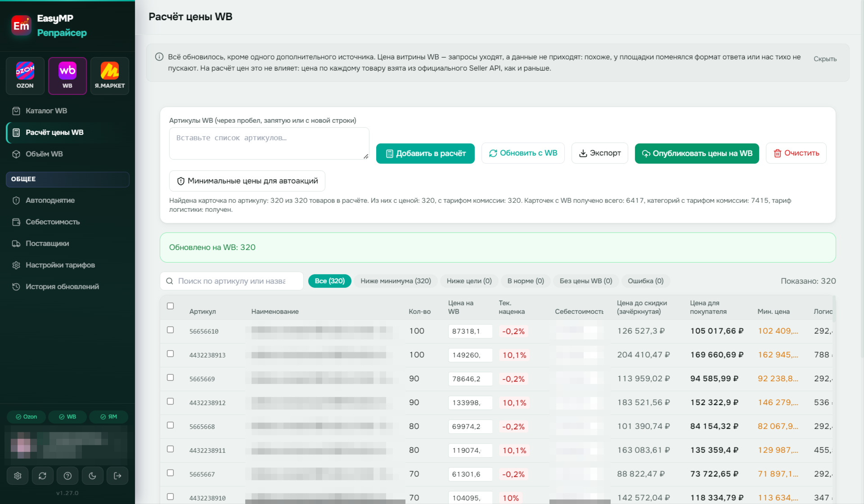Select checkbox for article 5665669
864x504 pixels.
(x=170, y=377)
